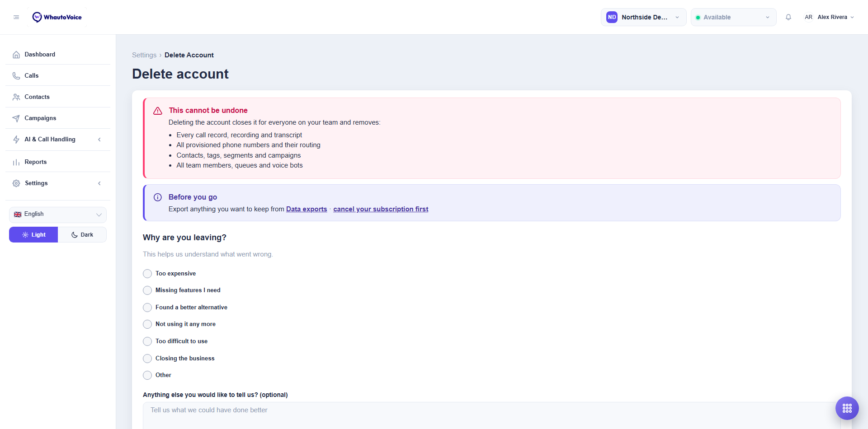Open Contacts in sidebar

coord(58,97)
